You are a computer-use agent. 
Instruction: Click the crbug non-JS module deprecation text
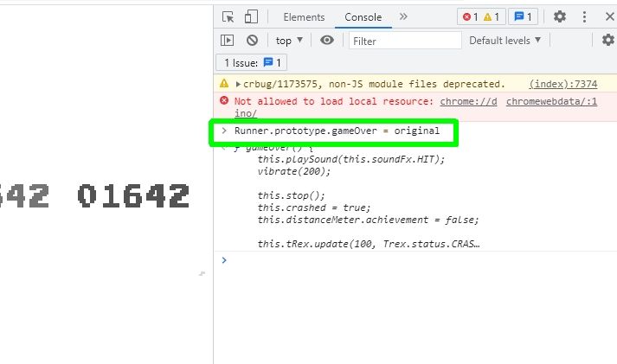pyautogui.click(x=374, y=84)
